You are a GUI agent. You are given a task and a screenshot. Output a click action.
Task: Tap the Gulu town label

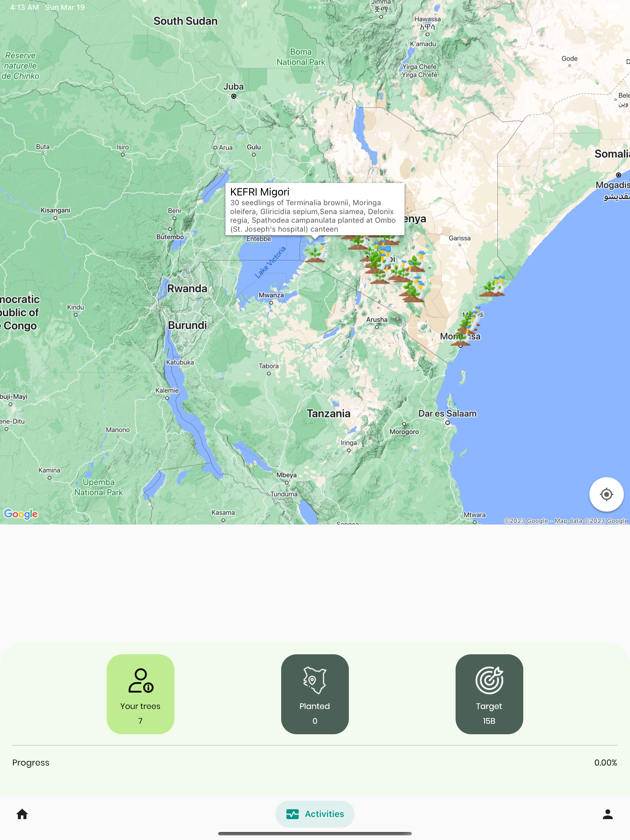pyautogui.click(x=254, y=147)
